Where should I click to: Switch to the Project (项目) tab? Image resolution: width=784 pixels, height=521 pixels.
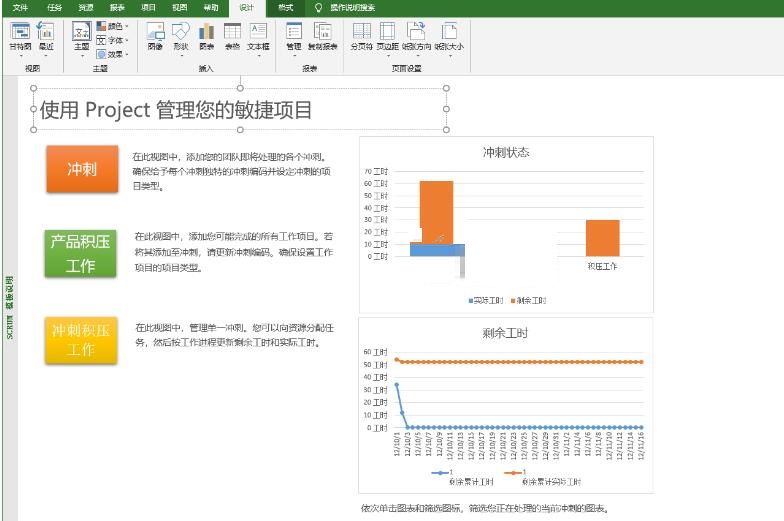[148, 8]
